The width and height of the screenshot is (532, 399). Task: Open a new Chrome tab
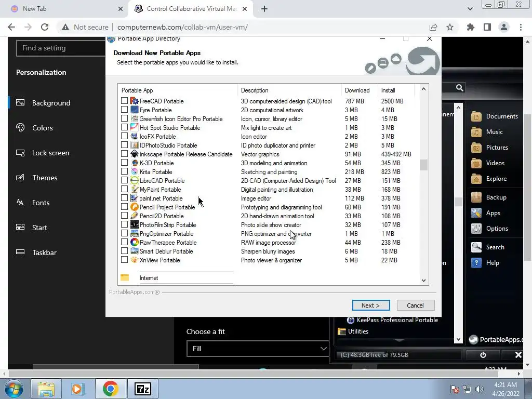click(x=264, y=9)
